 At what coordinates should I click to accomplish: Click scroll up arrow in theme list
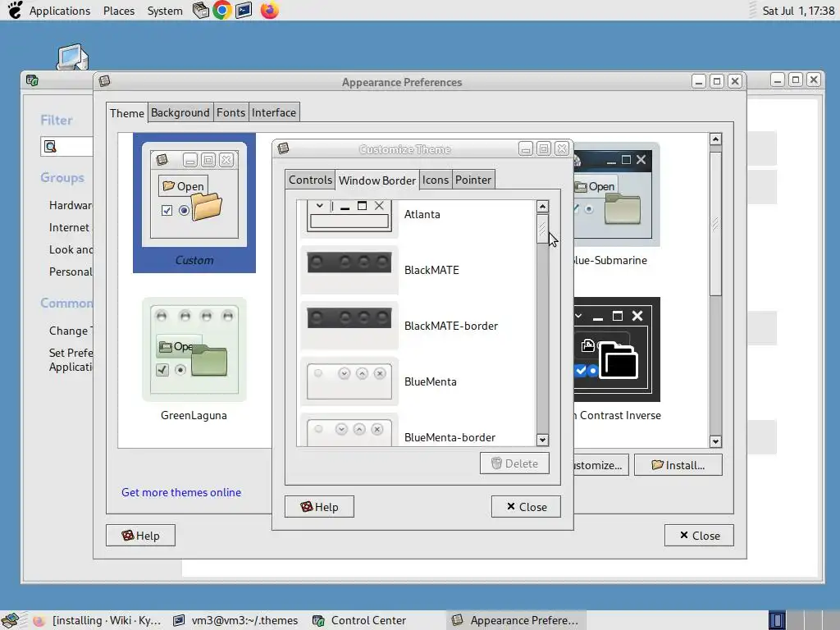click(x=715, y=139)
